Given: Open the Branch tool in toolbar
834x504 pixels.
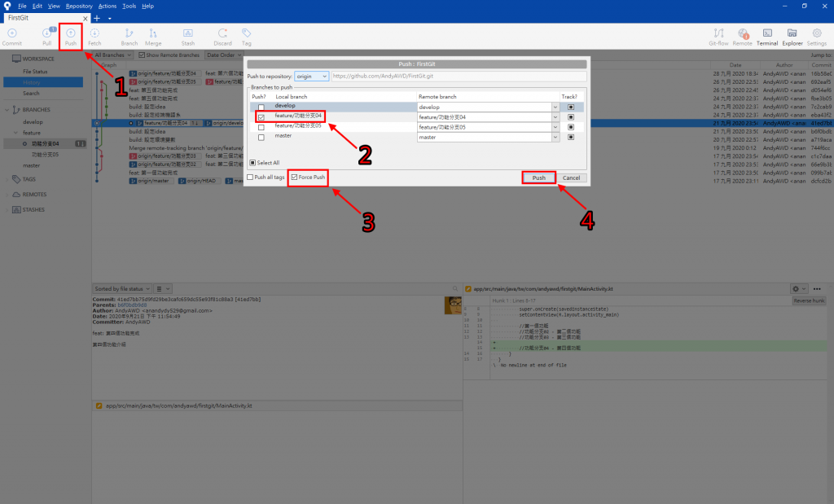Looking at the screenshot, I should (x=129, y=37).
